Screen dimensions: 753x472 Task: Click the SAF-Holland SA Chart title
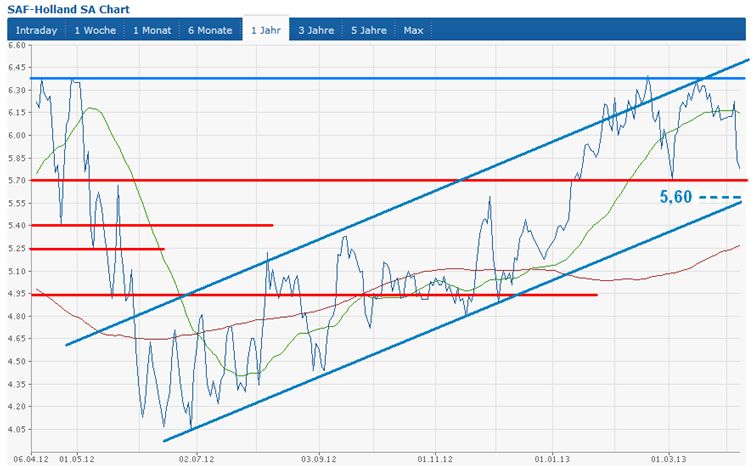click(68, 9)
